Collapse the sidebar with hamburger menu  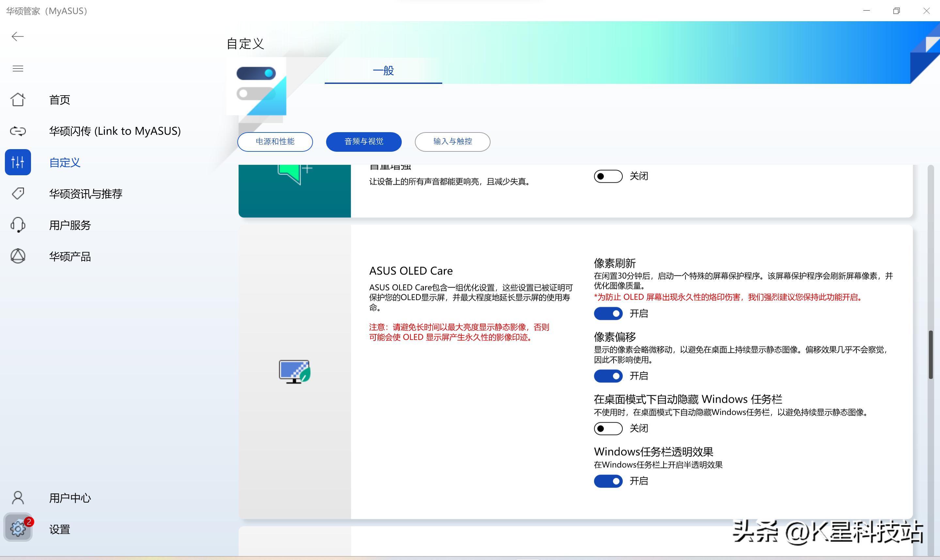(x=18, y=68)
